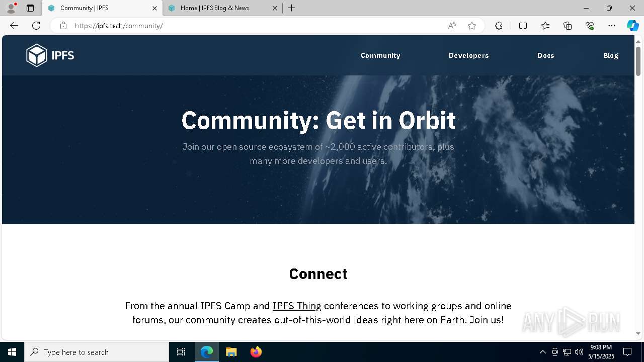The height and width of the screenshot is (362, 644).
Task: Open the Extensions puzzle icon
Action: click(499, 26)
